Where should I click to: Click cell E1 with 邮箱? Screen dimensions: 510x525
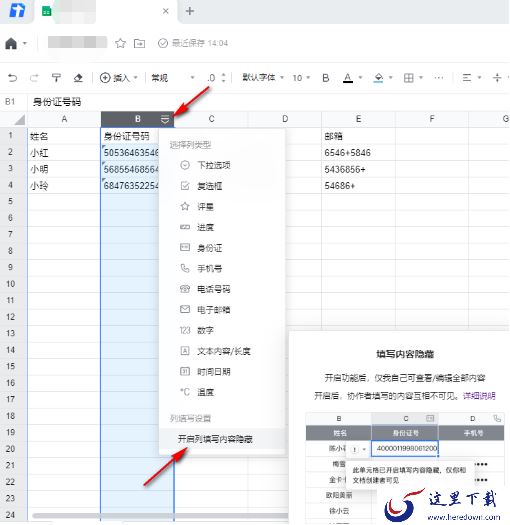358,136
